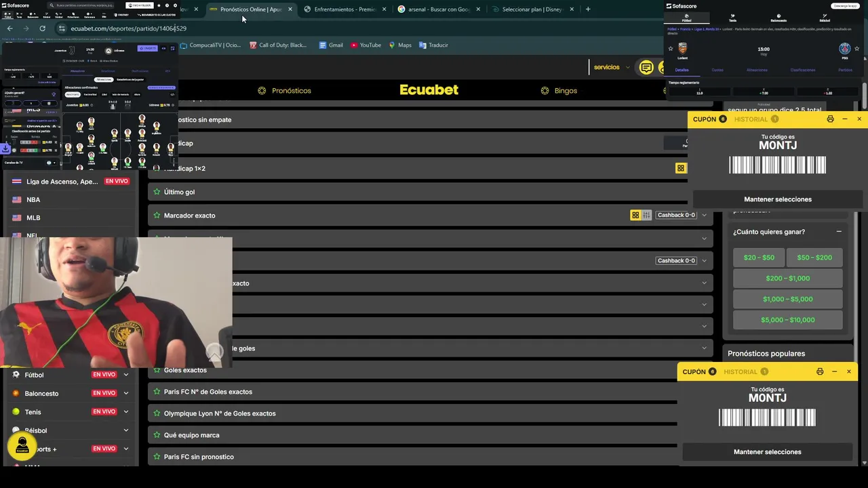The width and height of the screenshot is (868, 488).
Task: Open the Call of Duty: Black bookmark
Action: click(x=278, y=45)
